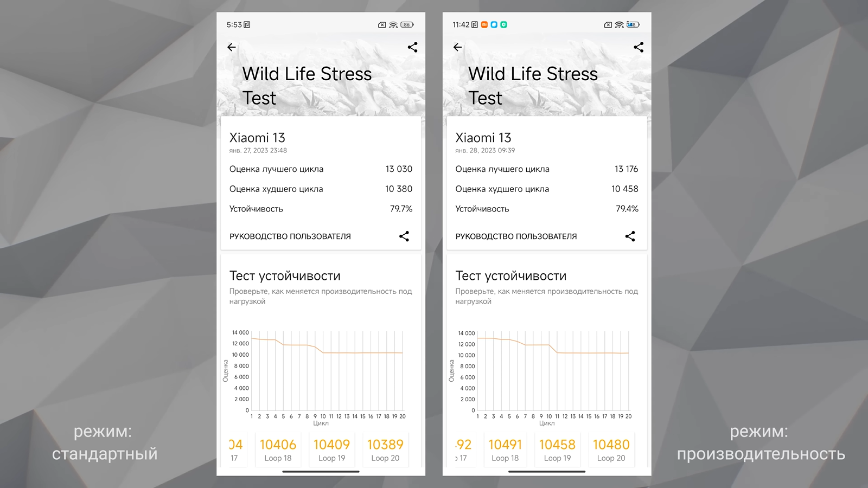Select Loop 19 card showing 10409
The width and height of the screenshot is (868, 488).
pos(331,450)
